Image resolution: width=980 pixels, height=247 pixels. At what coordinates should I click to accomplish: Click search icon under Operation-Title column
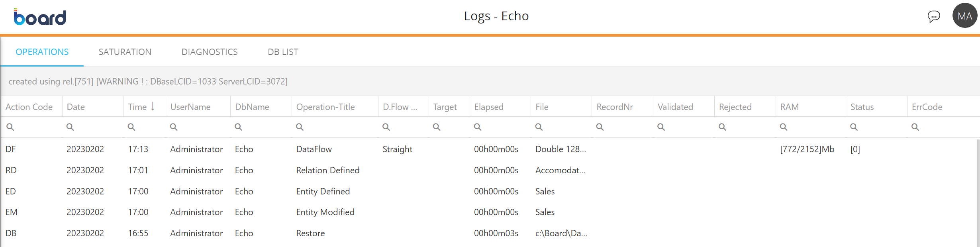[x=300, y=127]
